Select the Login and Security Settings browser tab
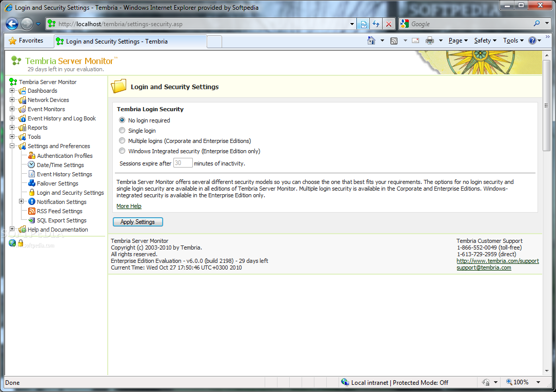Viewport: 556px width, 392px height. 130,42
